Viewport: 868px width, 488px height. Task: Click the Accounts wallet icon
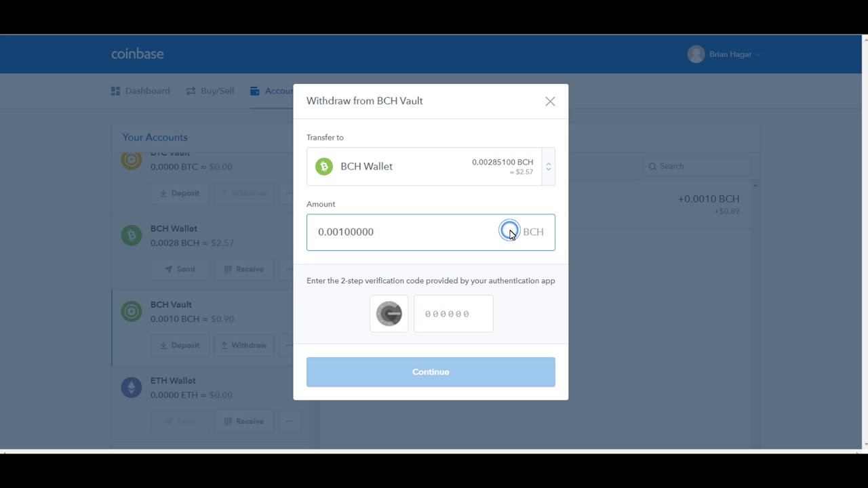[255, 91]
